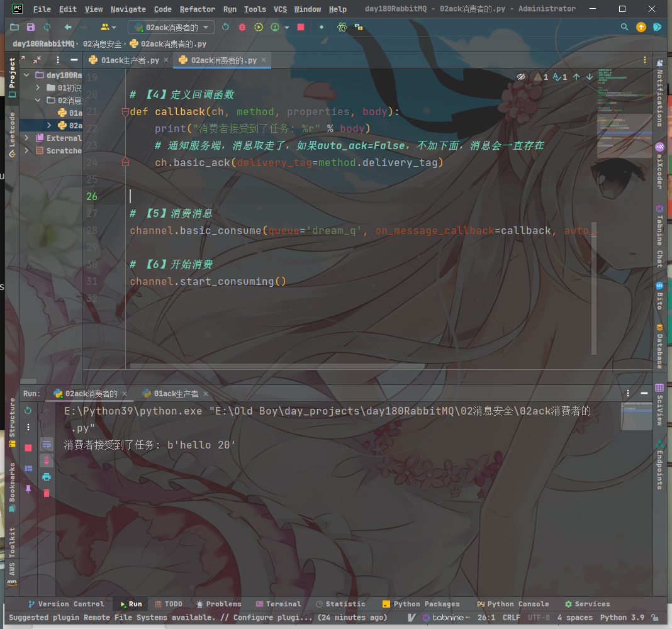
Task: Open Navigate menu
Action: 128,9
